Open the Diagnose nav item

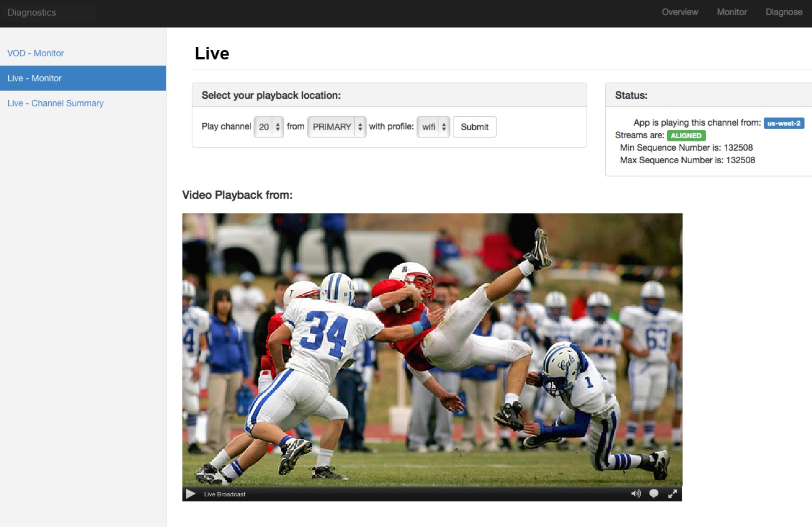coord(784,12)
